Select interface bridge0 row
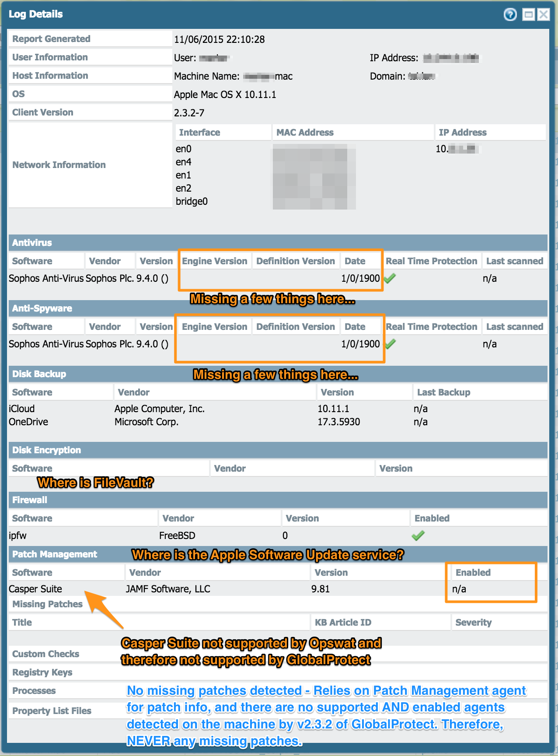Viewport: 558px width, 756px height. tap(192, 201)
